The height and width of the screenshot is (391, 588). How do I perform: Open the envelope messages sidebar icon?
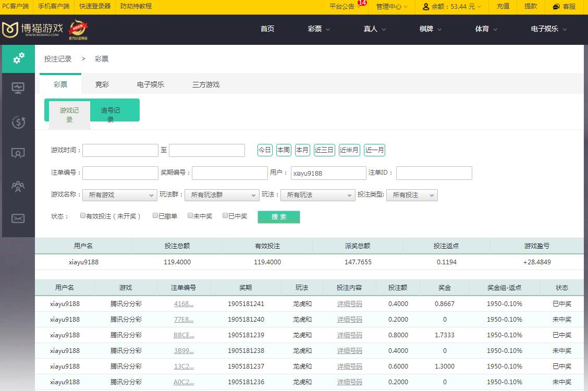pos(18,218)
